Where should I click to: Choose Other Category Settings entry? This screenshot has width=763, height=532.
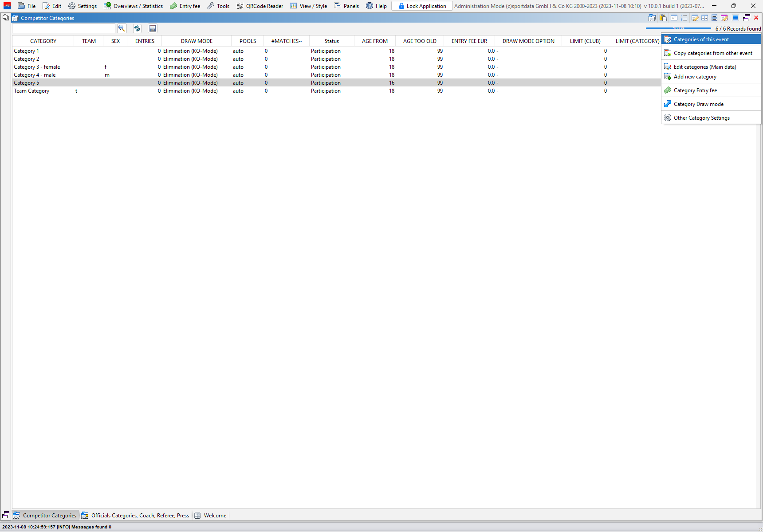click(711, 118)
